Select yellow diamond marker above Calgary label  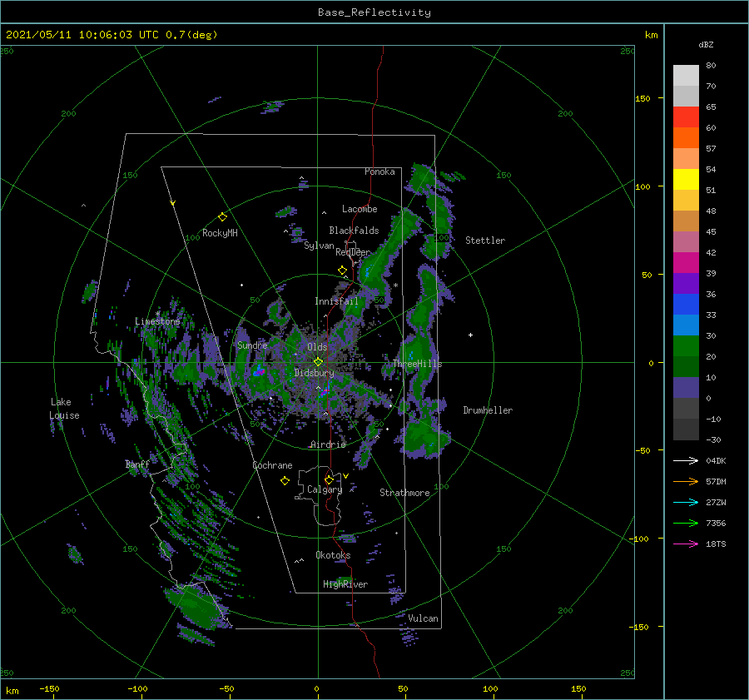pyautogui.click(x=329, y=479)
